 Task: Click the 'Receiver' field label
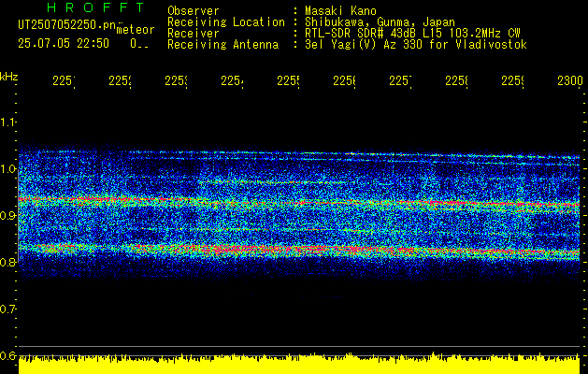194,34
